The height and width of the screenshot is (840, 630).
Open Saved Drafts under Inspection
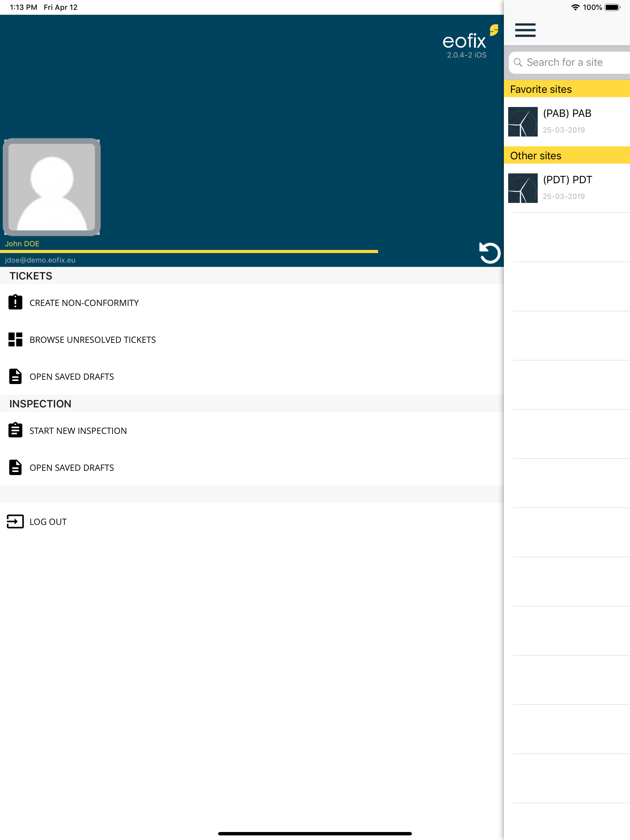(252, 467)
